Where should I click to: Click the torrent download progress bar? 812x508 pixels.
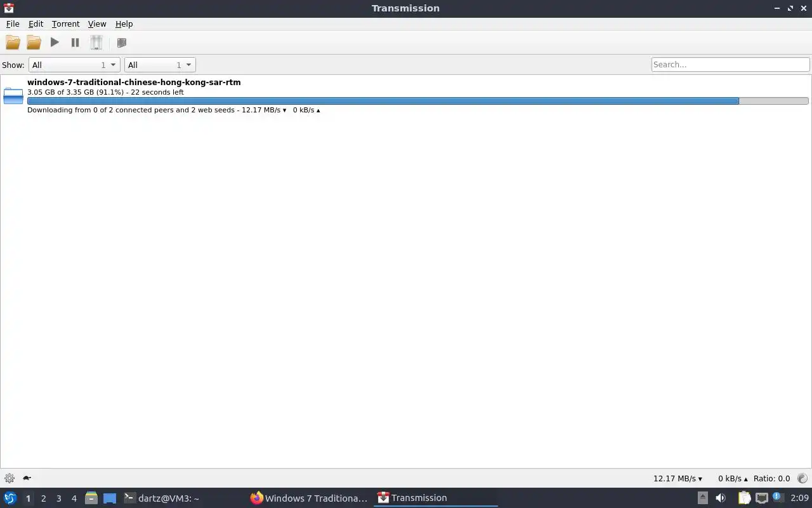[x=417, y=101]
